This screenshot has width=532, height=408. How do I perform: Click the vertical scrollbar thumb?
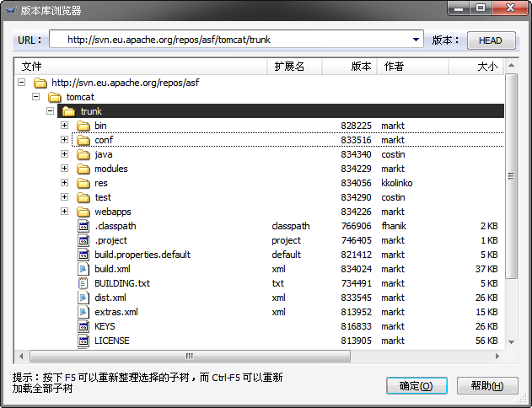click(511, 176)
